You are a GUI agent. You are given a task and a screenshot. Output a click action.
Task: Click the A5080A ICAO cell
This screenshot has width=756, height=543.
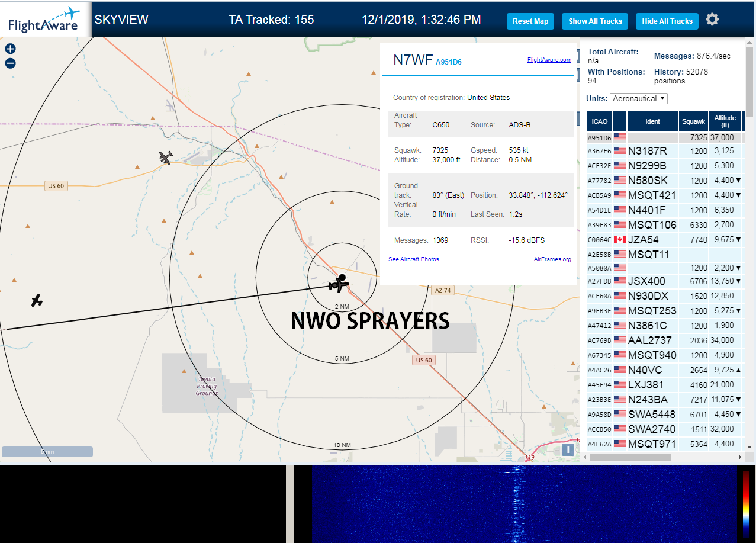point(599,268)
